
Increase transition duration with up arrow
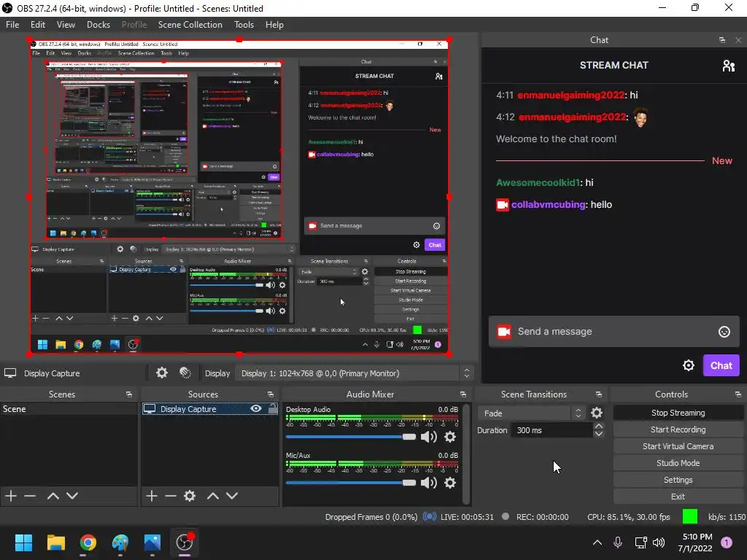pos(599,426)
